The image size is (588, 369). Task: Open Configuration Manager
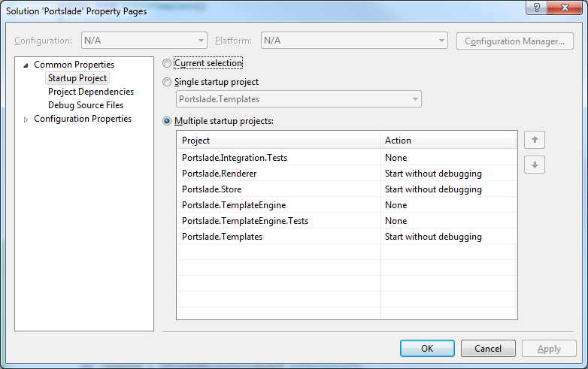tap(514, 41)
